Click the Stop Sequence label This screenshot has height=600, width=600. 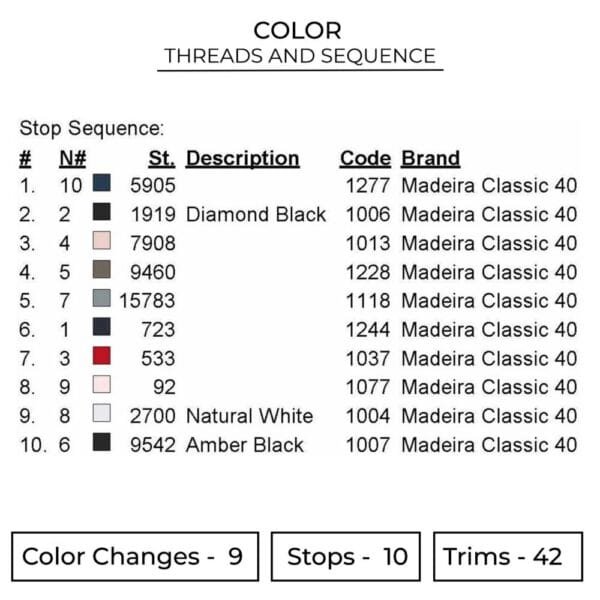click(x=91, y=128)
